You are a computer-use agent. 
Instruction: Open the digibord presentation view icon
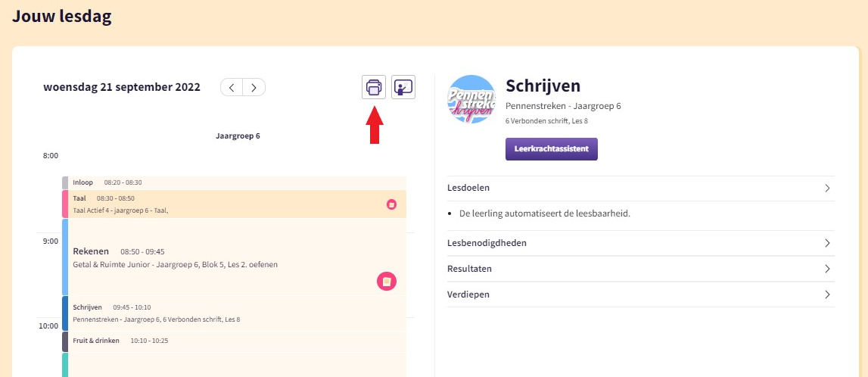point(403,88)
